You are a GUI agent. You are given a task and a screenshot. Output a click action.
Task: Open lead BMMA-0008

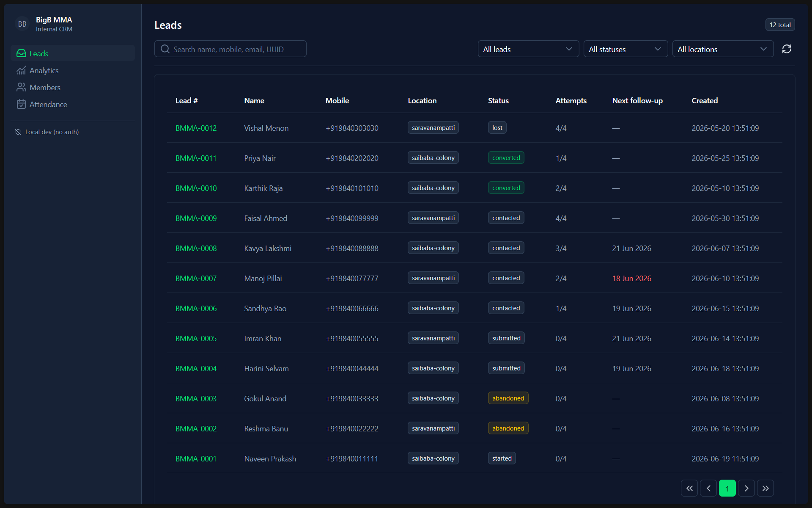pyautogui.click(x=196, y=248)
